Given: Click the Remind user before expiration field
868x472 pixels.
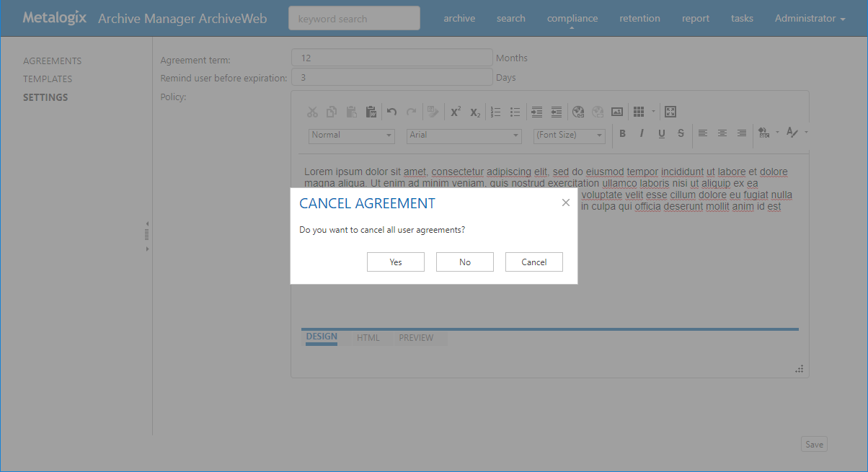Looking at the screenshot, I should 392,77.
